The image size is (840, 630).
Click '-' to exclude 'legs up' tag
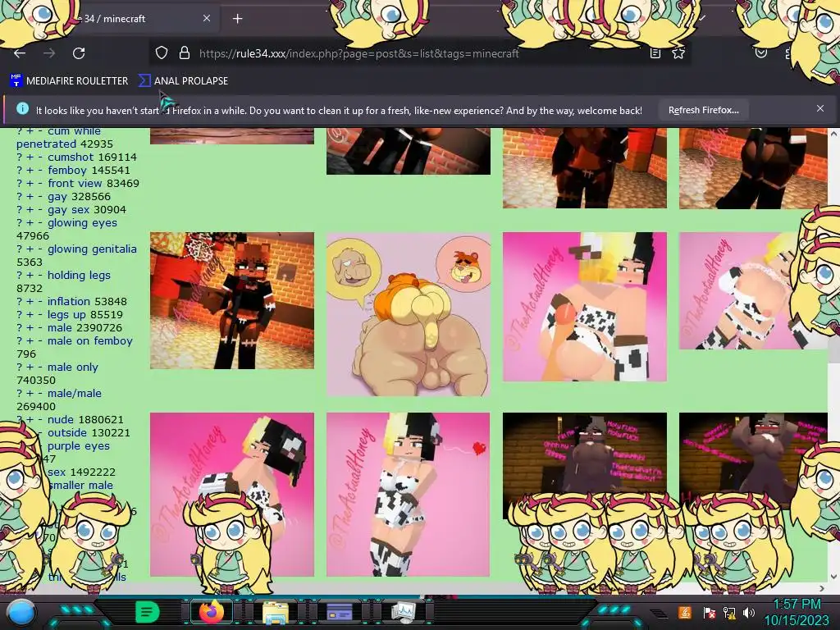(40, 314)
